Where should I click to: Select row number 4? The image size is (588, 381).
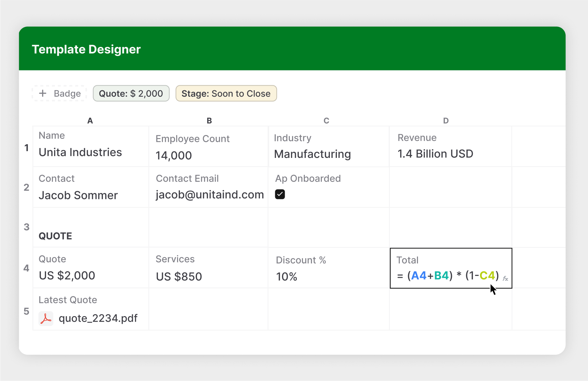[27, 268]
